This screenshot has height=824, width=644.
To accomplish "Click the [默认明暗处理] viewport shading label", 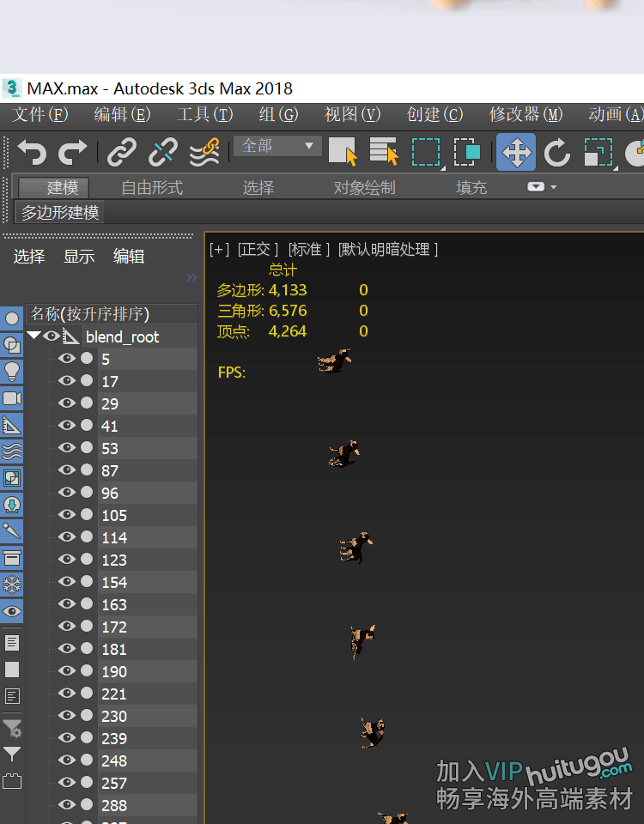I will tap(388, 249).
